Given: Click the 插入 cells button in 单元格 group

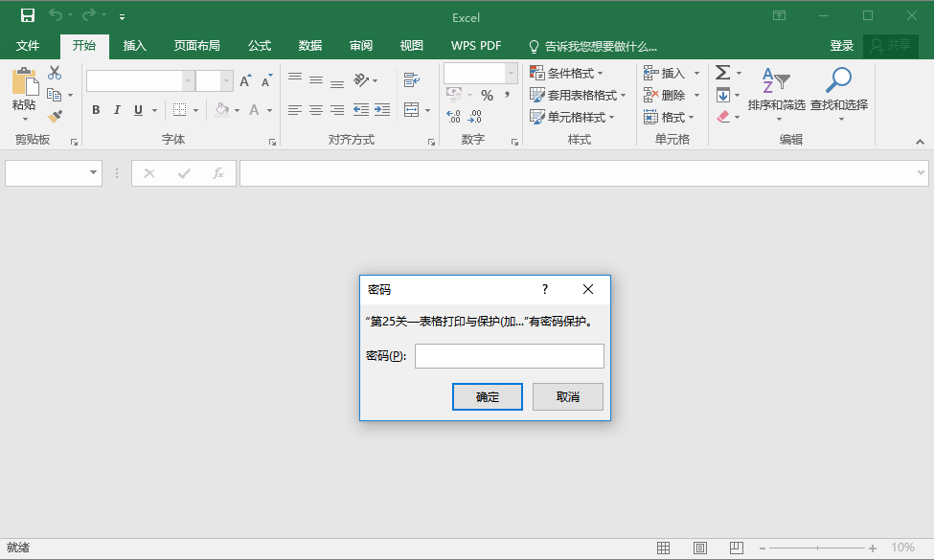Looking at the screenshot, I should [x=665, y=73].
